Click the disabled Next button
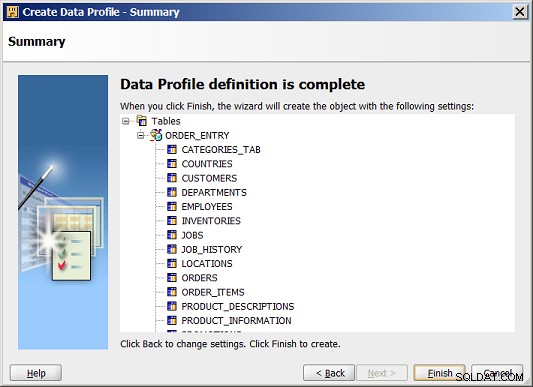This screenshot has height=387, width=533. coord(382,373)
